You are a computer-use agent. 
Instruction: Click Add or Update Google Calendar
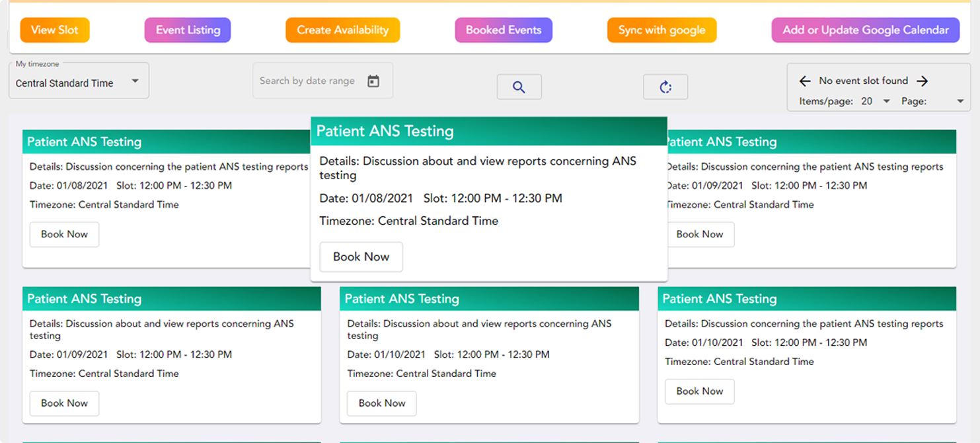pyautogui.click(x=865, y=30)
